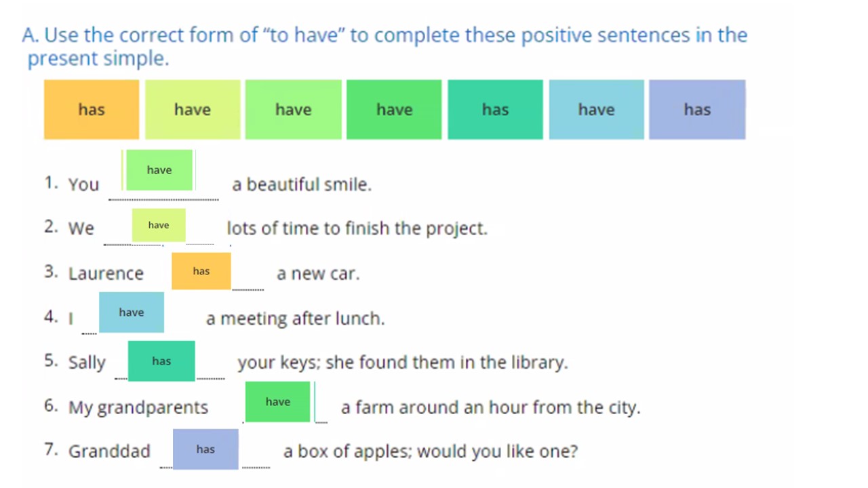The width and height of the screenshot is (868, 488).
Task: Click the orange "has" tile in the word bank
Action: pyautogui.click(x=92, y=110)
